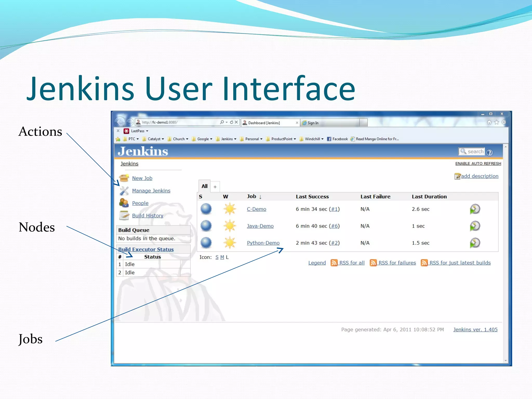
Task: Set icon size to M
Action: 222,257
